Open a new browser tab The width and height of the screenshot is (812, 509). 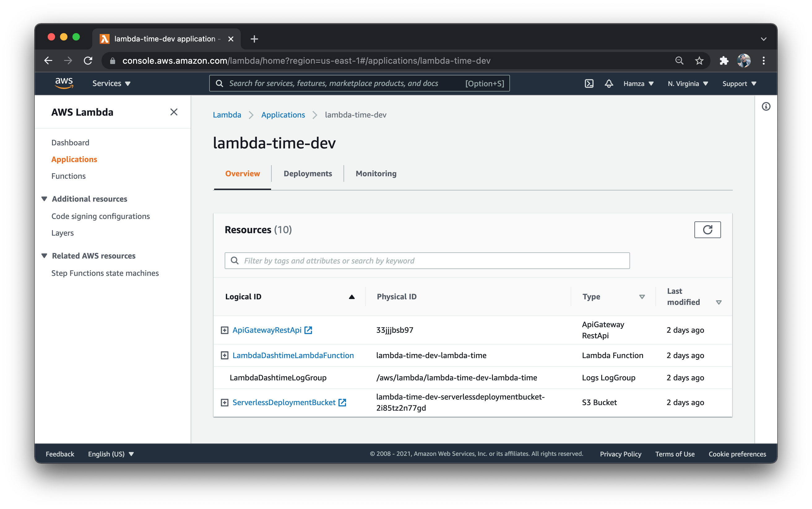click(x=254, y=39)
